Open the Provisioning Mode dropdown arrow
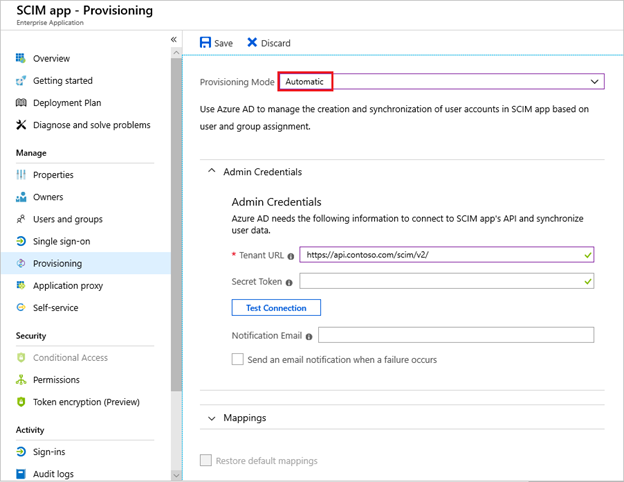 [595, 82]
